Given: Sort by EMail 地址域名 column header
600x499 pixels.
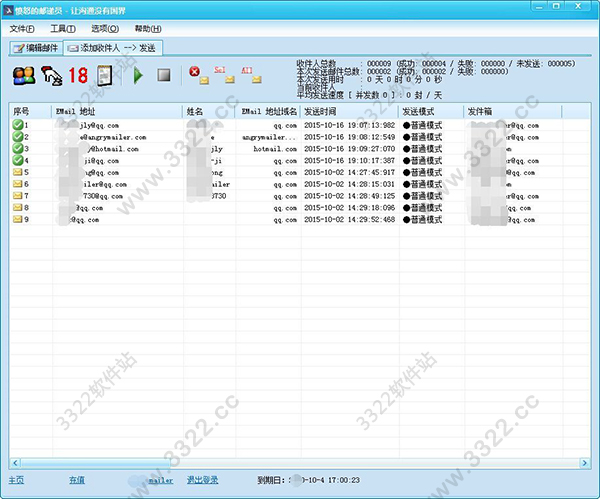Looking at the screenshot, I should [x=268, y=111].
